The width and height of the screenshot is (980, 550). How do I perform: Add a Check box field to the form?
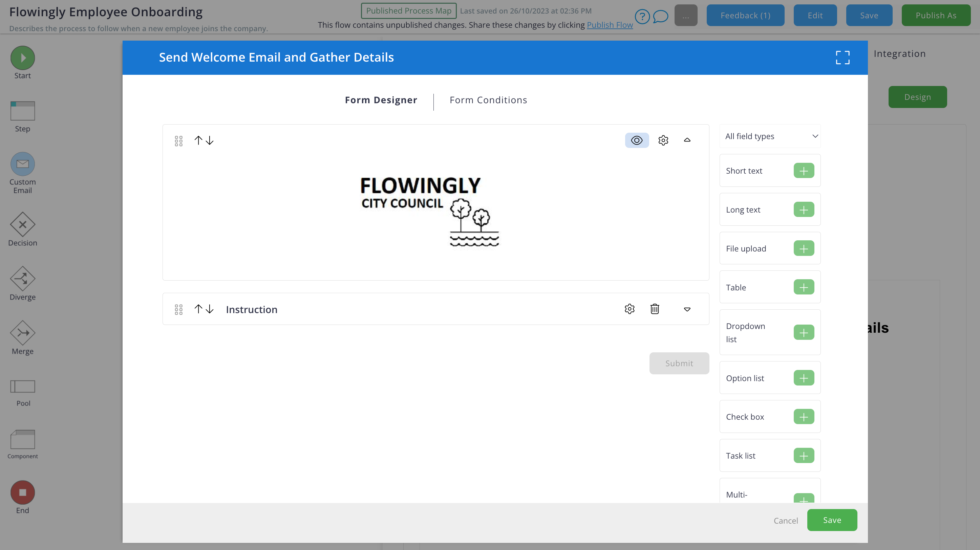tap(804, 417)
